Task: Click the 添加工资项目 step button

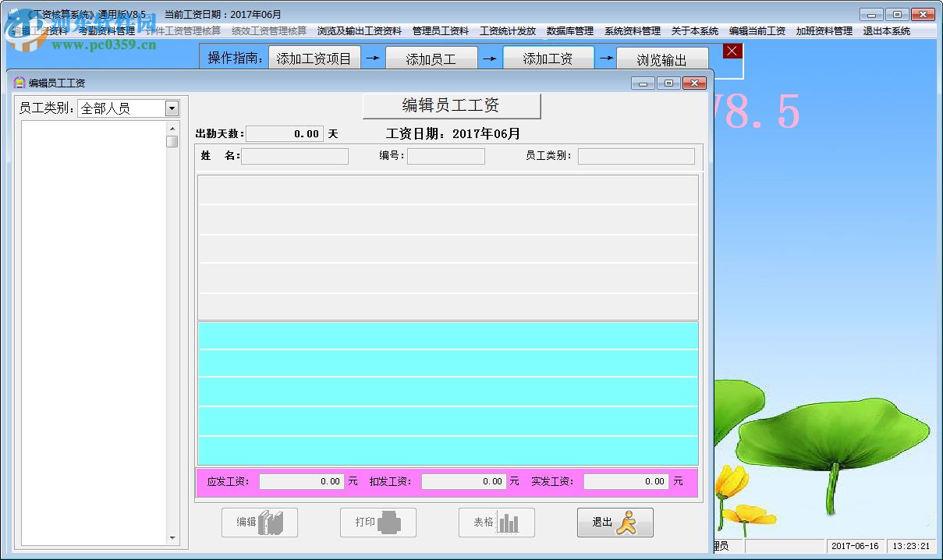Action: point(314,57)
